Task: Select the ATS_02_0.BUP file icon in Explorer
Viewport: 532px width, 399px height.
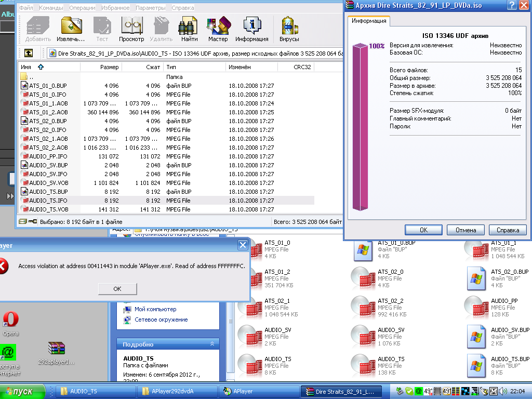Action: [476, 278]
